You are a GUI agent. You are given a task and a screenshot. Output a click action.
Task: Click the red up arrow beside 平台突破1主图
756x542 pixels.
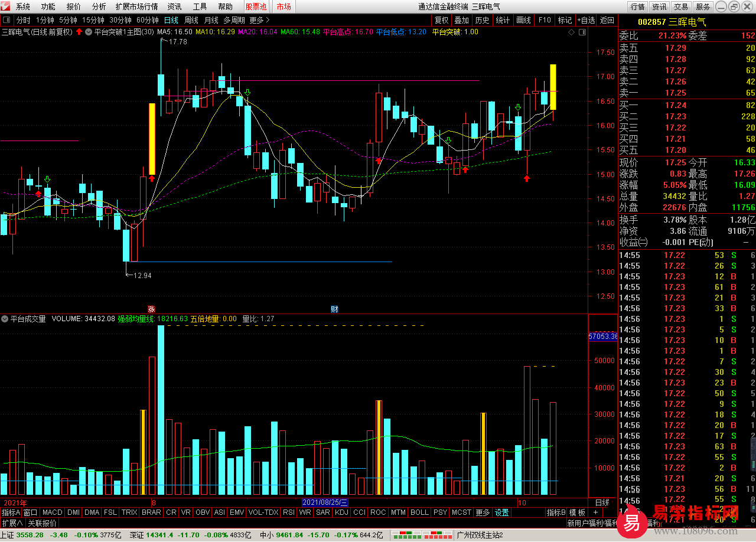pos(79,32)
